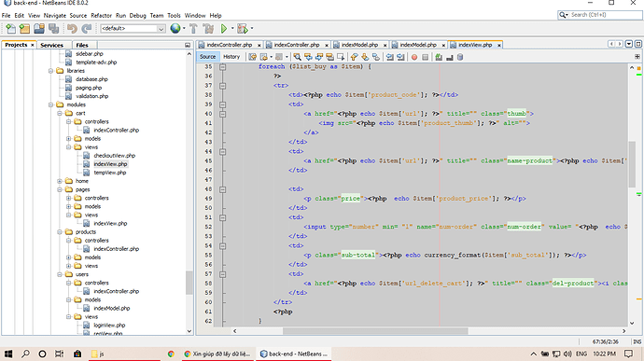Screen dimensions: 644x361
Task: Collapse the modules folder node
Action: coord(51,104)
